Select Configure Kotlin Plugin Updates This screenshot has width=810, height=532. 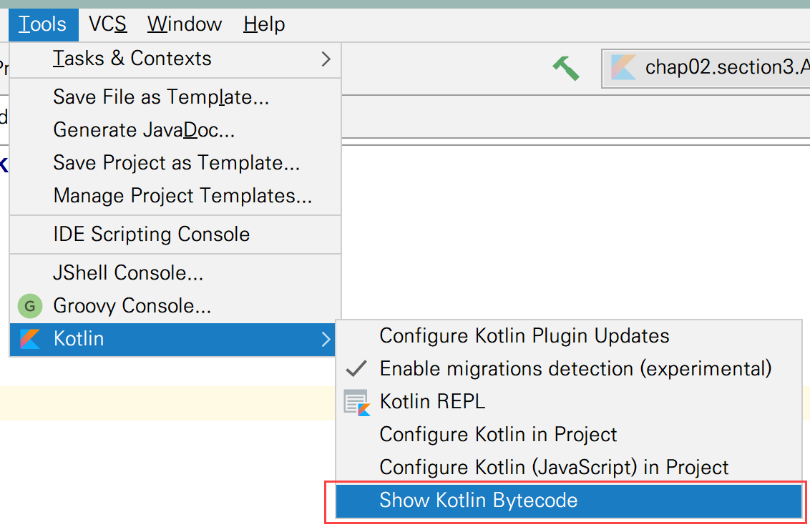(524, 336)
